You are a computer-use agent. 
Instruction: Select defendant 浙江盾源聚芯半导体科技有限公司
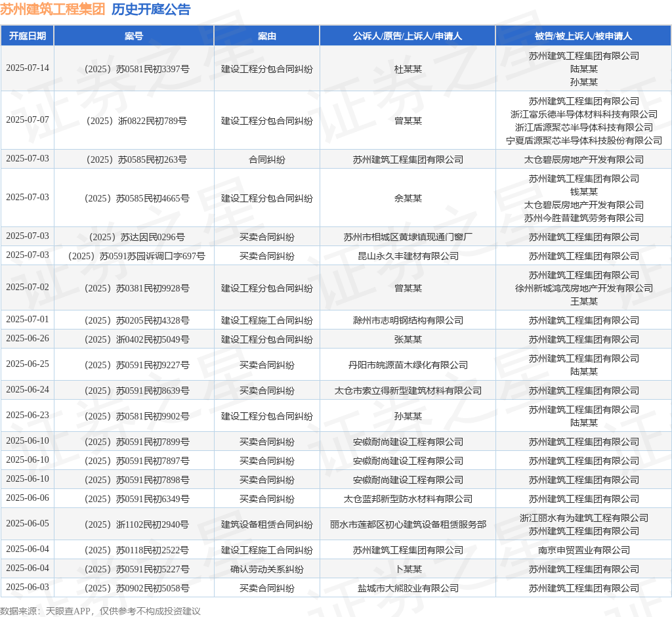(x=583, y=127)
